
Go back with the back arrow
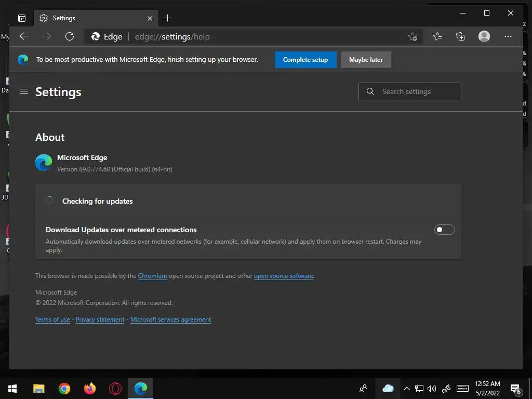(24, 36)
